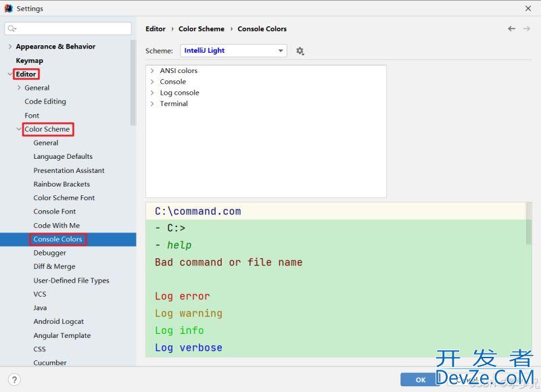
Task: Select Console Colors in the tree
Action: 57,239
